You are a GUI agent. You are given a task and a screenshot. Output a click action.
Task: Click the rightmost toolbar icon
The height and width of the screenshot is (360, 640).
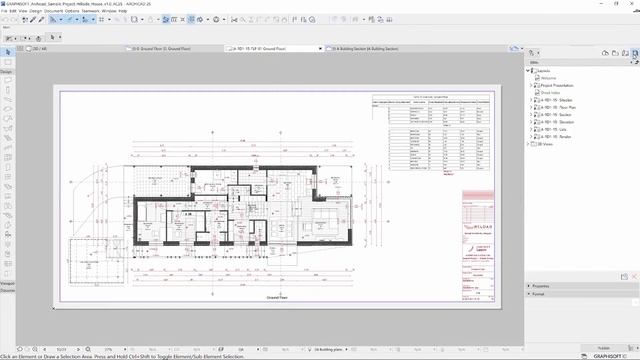[389, 20]
